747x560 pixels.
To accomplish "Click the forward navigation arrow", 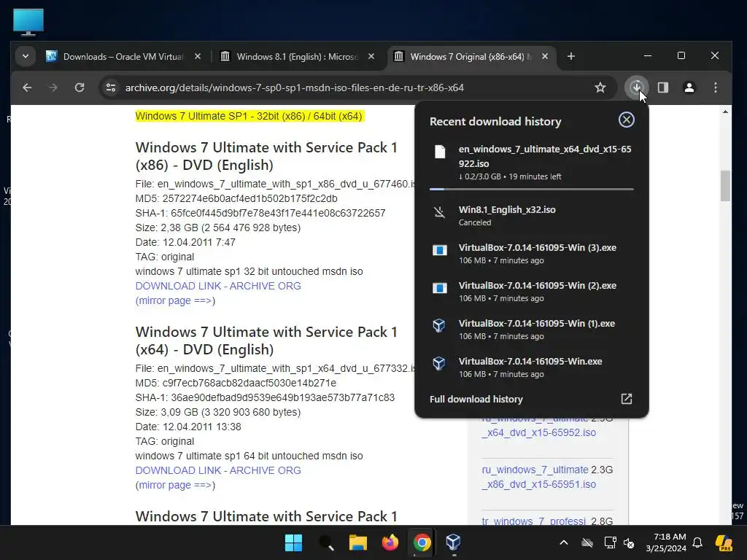I will click(53, 87).
